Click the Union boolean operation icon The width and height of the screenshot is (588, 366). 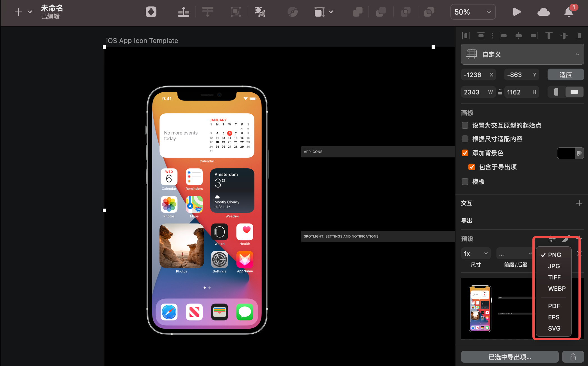point(357,12)
